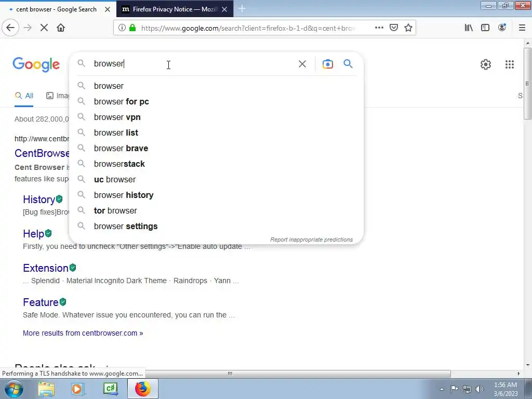
Task: Bookmark this page with the star
Action: tap(408, 28)
